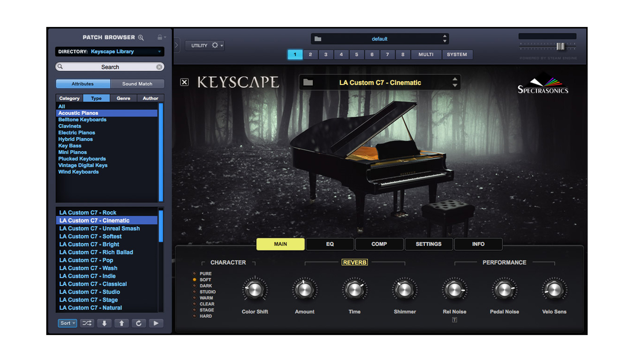644x362 pixels.
Task: Open the SYSTEM page
Action: 457,54
